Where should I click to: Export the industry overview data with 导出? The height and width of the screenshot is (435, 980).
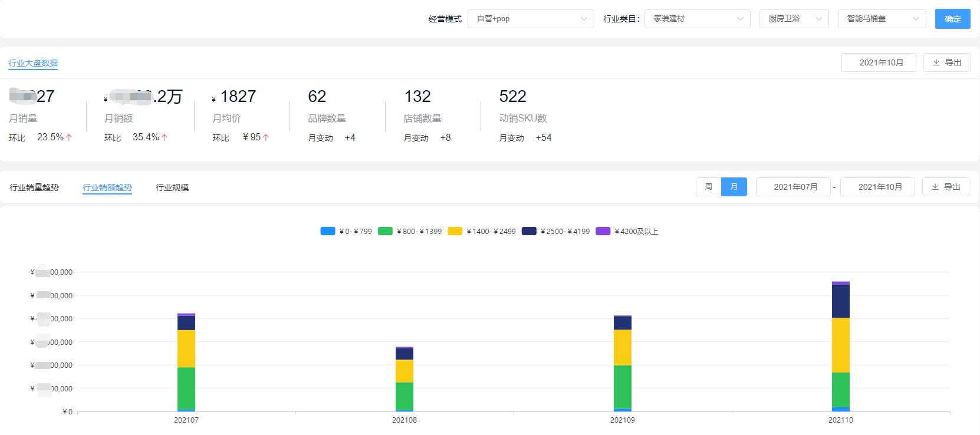pos(946,62)
